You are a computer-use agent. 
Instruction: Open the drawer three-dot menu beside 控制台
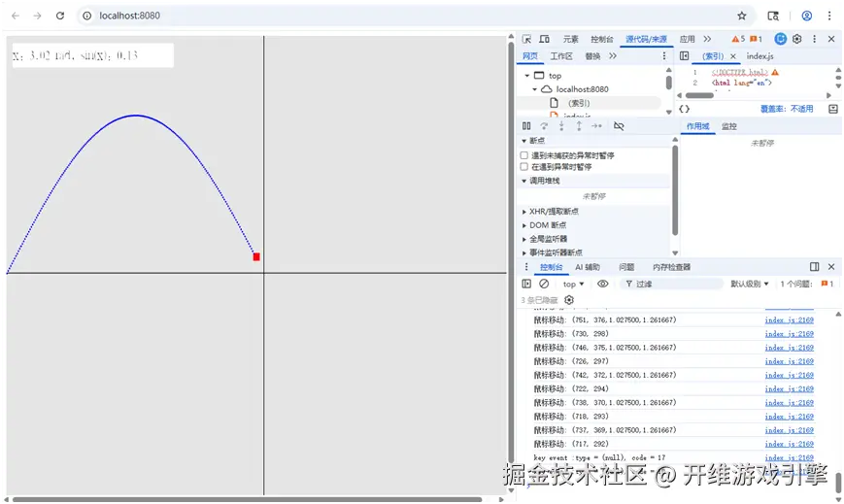click(x=526, y=267)
